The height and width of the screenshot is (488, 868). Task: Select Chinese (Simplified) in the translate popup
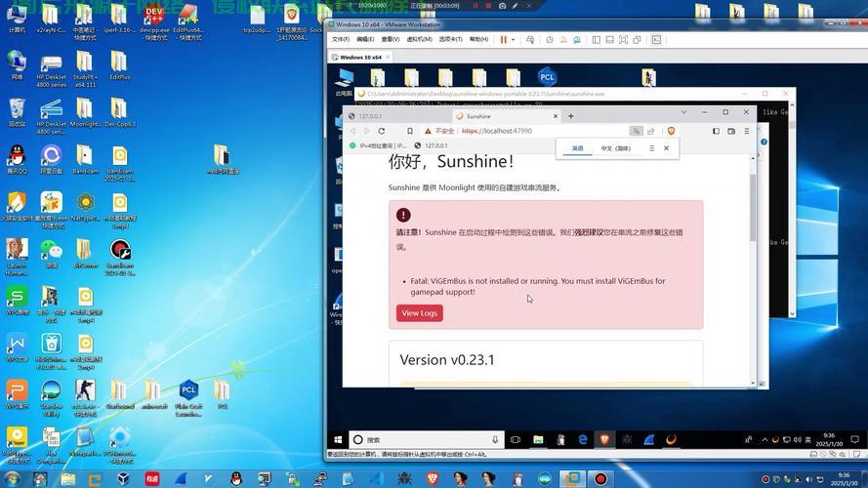(615, 148)
